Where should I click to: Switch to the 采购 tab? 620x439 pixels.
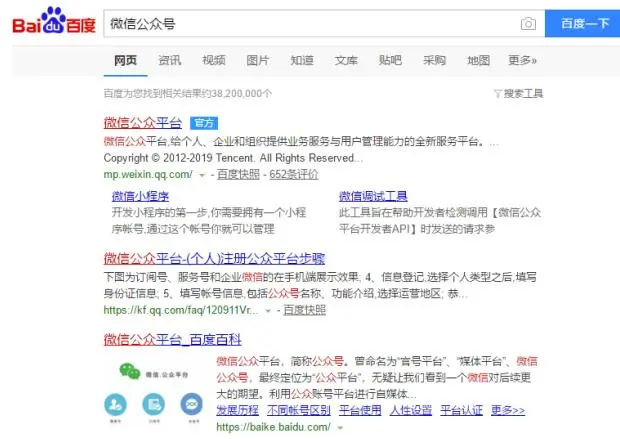tap(435, 61)
